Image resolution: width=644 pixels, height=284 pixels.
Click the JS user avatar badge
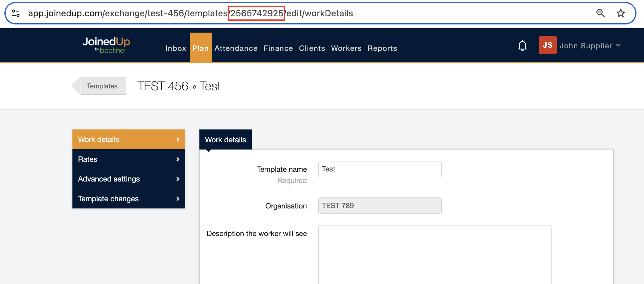pyautogui.click(x=547, y=45)
